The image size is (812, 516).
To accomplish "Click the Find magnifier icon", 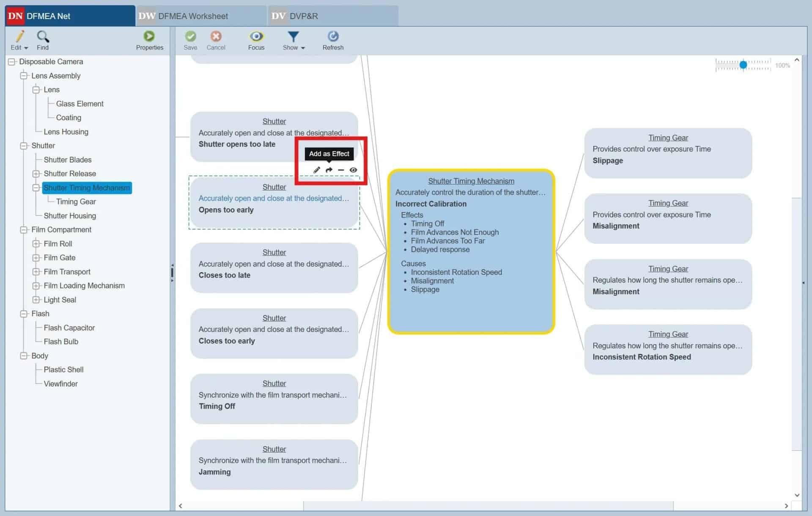I will coord(43,36).
